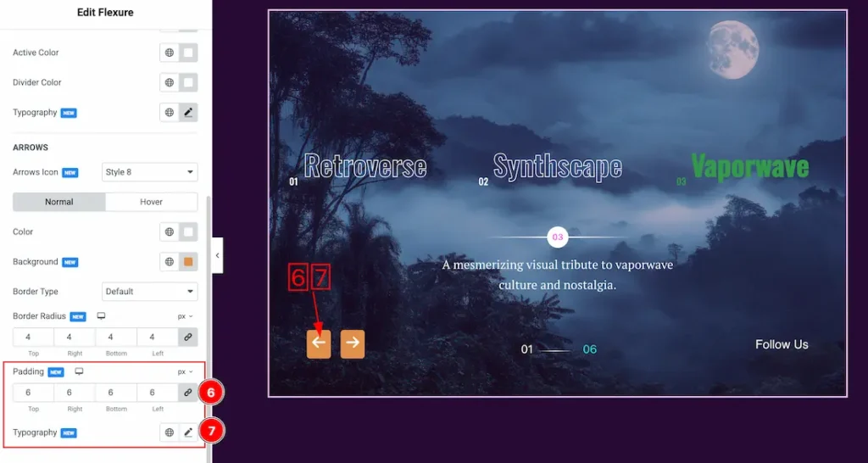Open the orange Background color swatch

188,262
